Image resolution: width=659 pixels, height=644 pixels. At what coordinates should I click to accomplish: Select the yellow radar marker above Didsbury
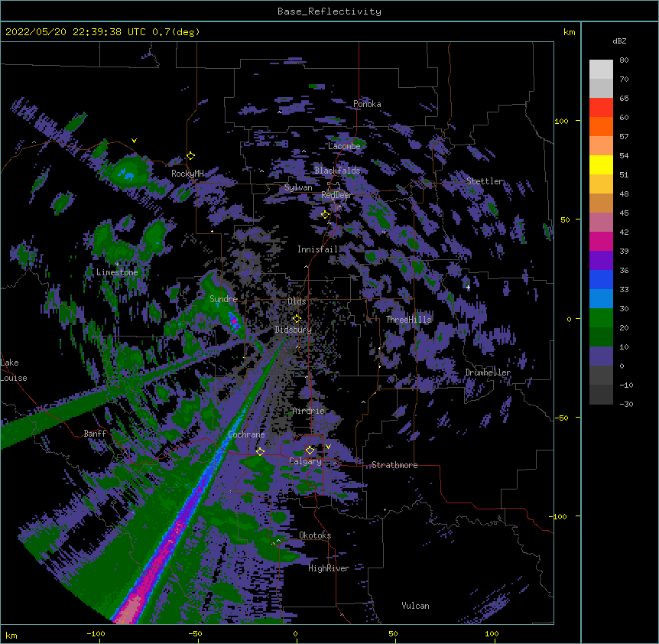pos(297,319)
